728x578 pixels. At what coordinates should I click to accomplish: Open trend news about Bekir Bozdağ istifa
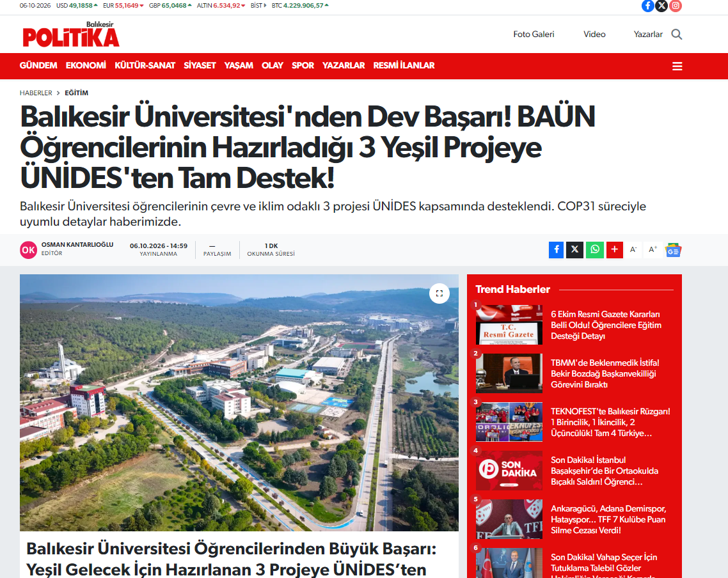605,373
